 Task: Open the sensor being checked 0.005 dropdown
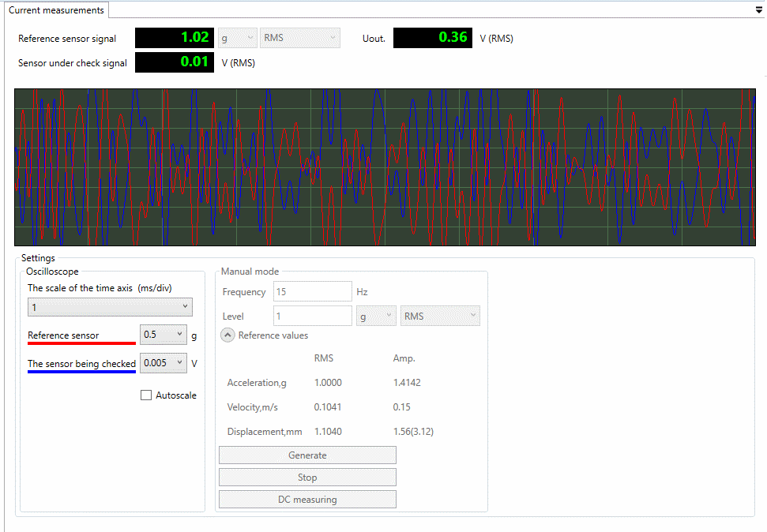(164, 363)
